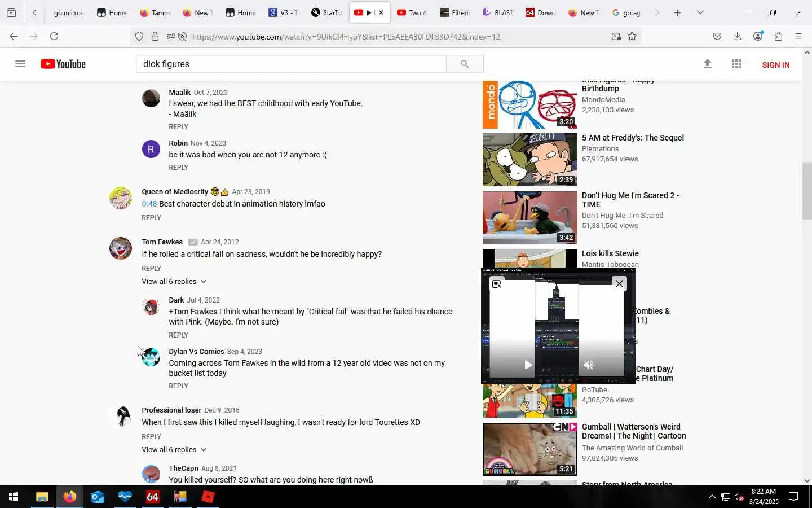Open Outlook from the taskbar

pyautogui.click(x=97, y=497)
